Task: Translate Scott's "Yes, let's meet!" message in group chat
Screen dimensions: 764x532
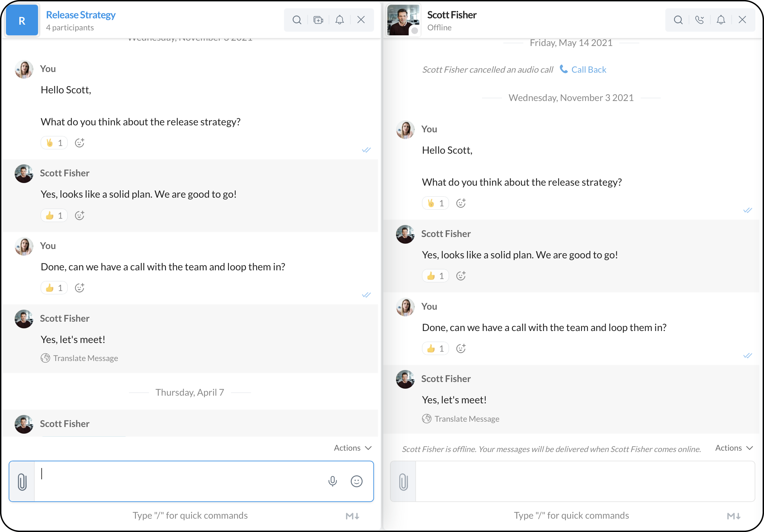Action: [85, 358]
